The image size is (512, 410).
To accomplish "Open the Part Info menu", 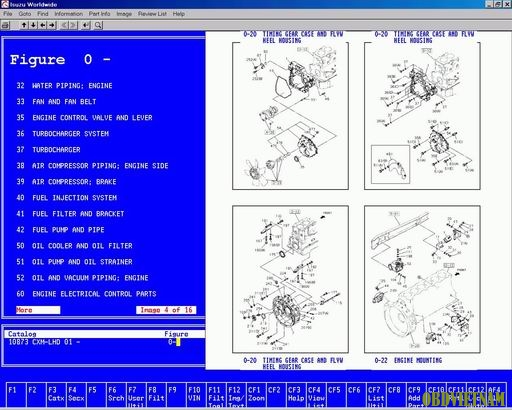I will point(99,14).
